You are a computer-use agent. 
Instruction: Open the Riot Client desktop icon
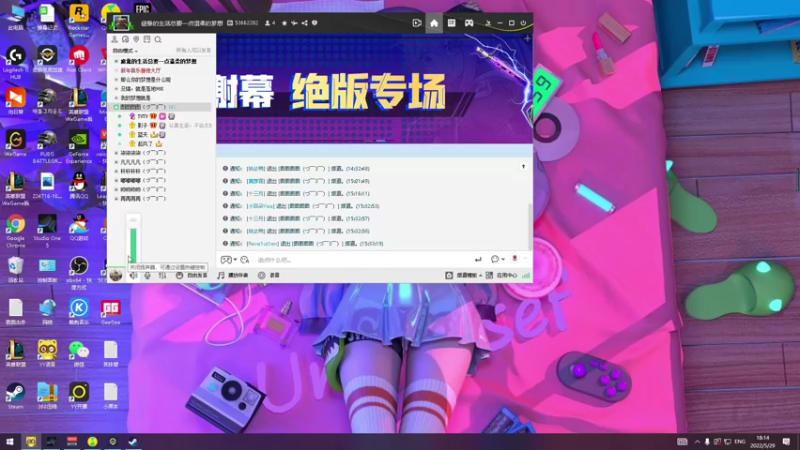(x=79, y=60)
